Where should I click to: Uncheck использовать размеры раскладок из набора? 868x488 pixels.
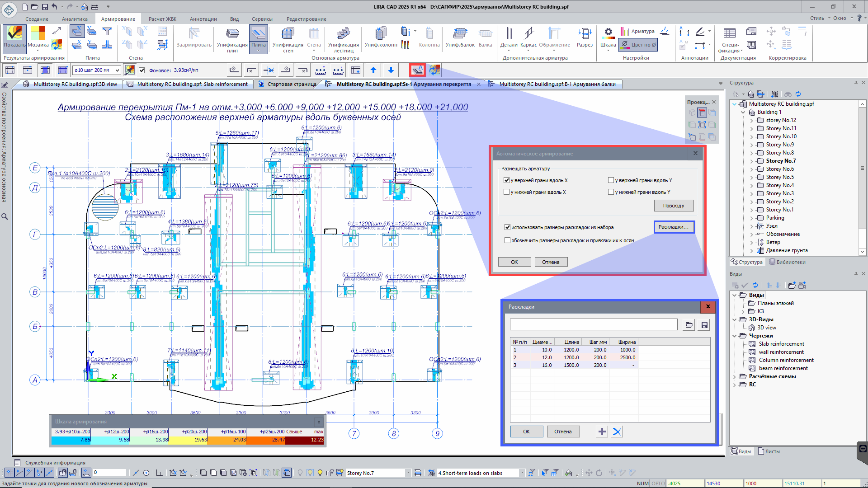point(507,227)
